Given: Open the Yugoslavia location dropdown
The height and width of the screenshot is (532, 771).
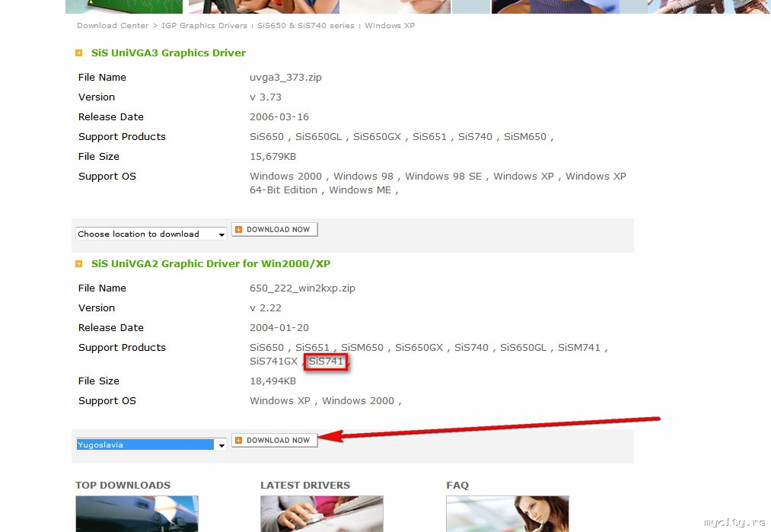Looking at the screenshot, I should point(151,445).
